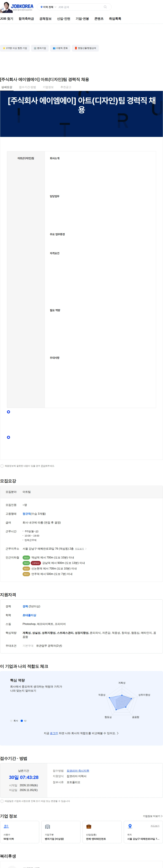Click the 9호선 신논현역 line badge
Viewport: 163px width, 868px height.
tap(26, 568)
